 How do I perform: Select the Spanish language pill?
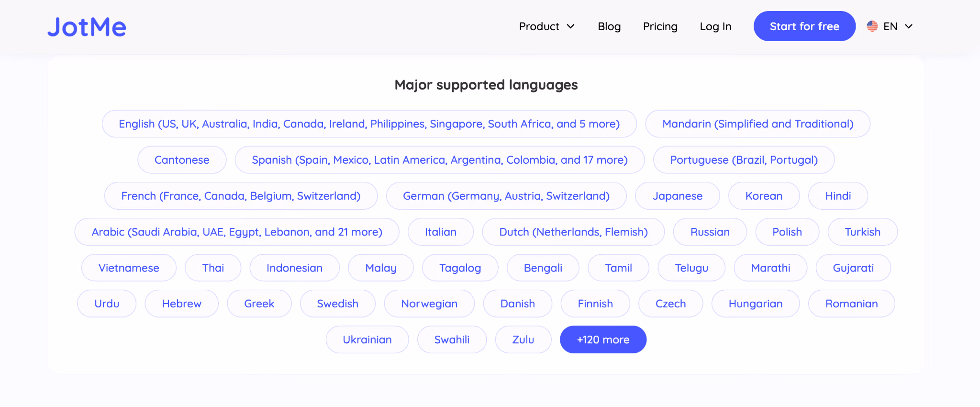click(439, 160)
